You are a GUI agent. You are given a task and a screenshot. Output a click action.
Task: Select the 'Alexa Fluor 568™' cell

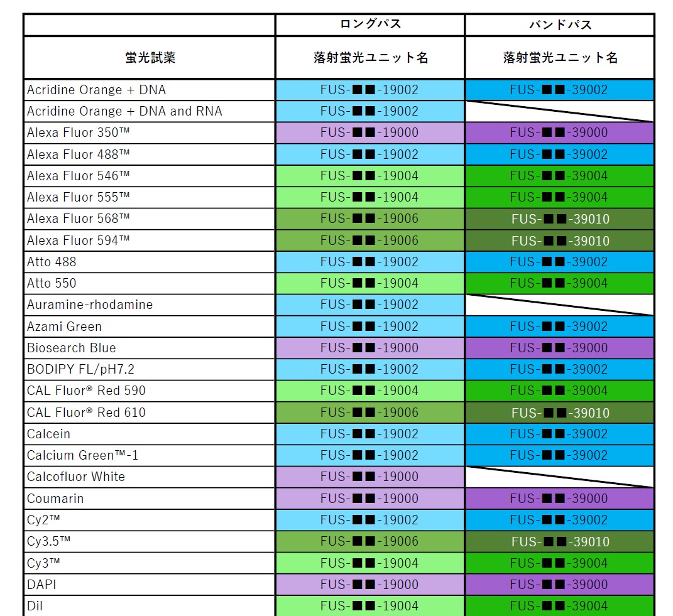[150, 219]
